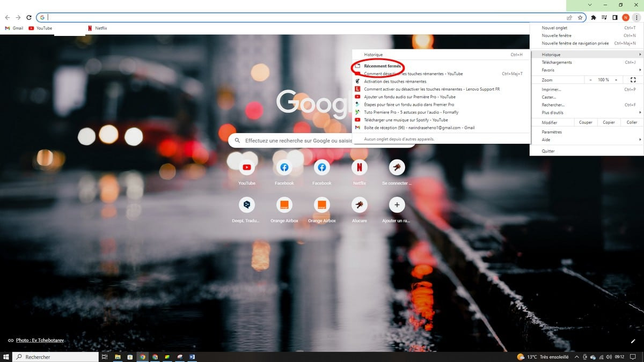The width and height of the screenshot is (644, 362).
Task: Reload the page with the refresh icon
Action: 28,18
